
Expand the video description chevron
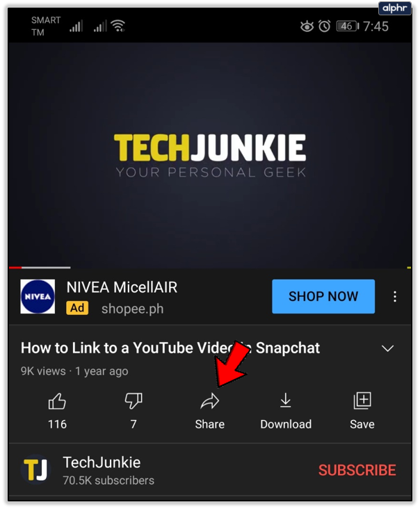pos(387,348)
